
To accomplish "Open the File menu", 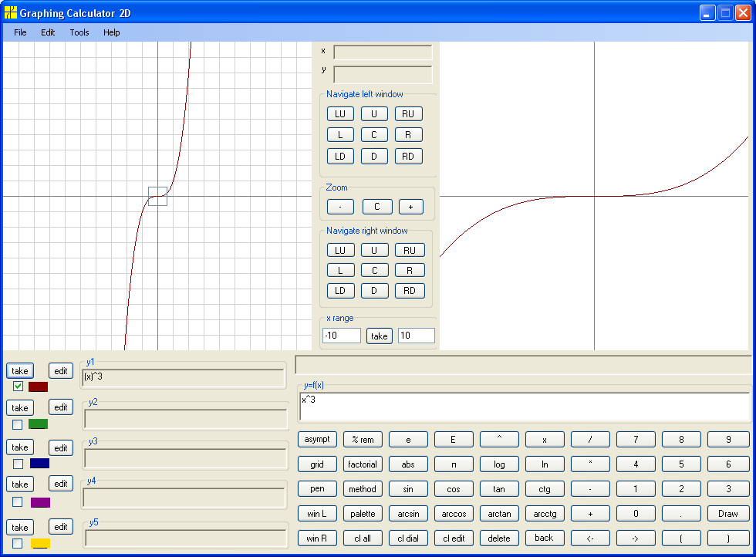I will pos(20,32).
